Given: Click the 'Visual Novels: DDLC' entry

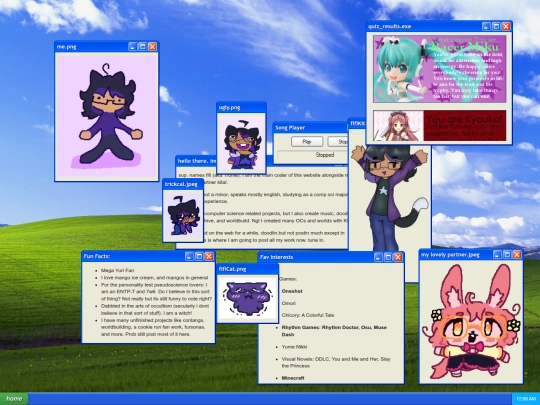Looking at the screenshot, I should click(336, 362).
